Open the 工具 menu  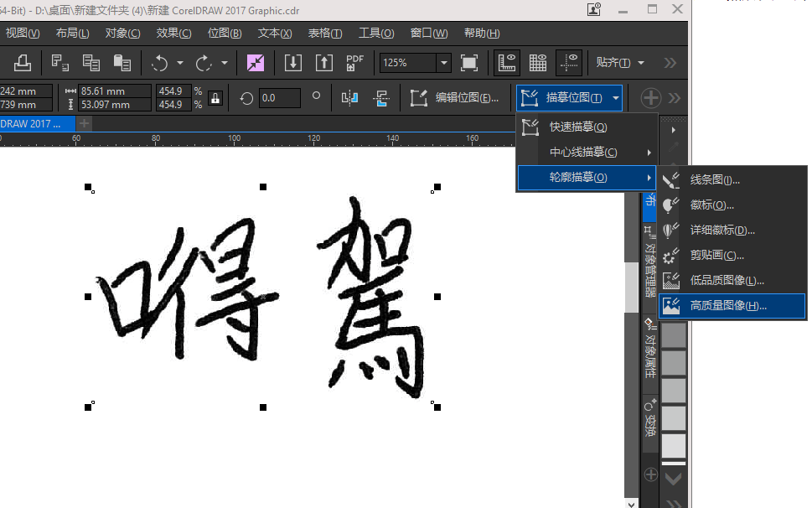click(376, 34)
